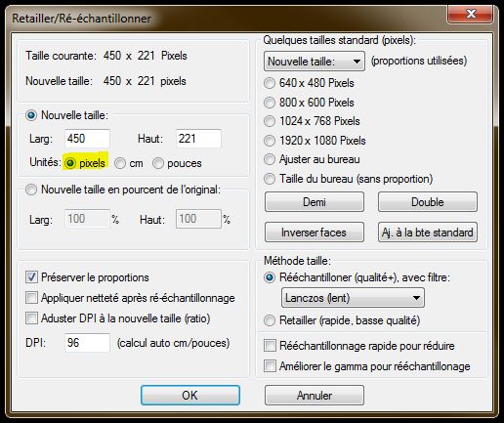Screen dimensions: 504x423
Task: Click the Double button
Action: point(428,202)
